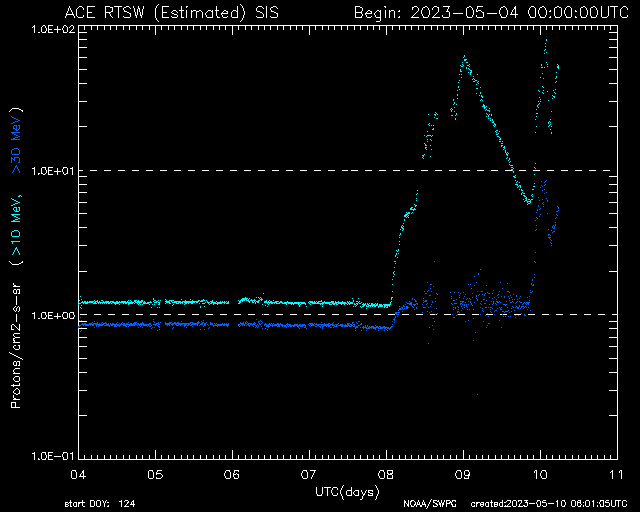Click the cyan >10 MeV peak near day 09
This screenshot has width=640, height=512.
click(464, 57)
